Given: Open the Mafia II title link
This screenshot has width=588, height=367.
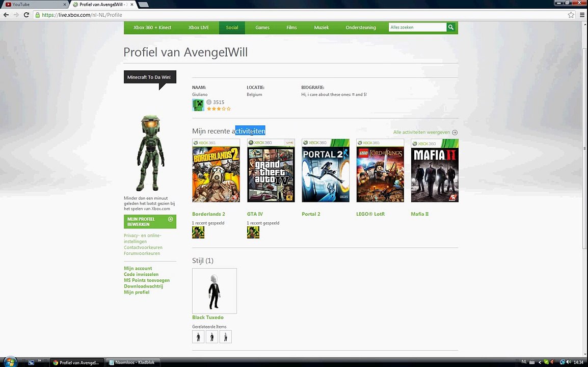Looking at the screenshot, I should [x=420, y=214].
